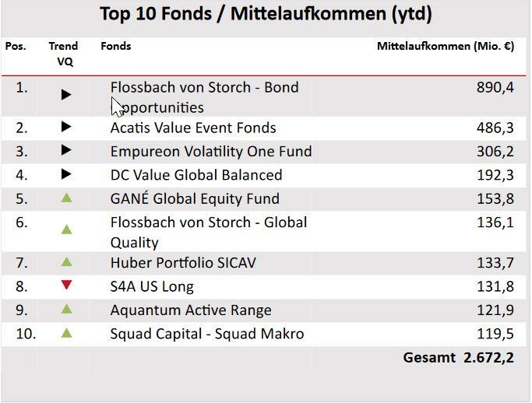Click the Mittelaufkommen (Mio. €) column header
532x403 pixels.
[x=445, y=47]
